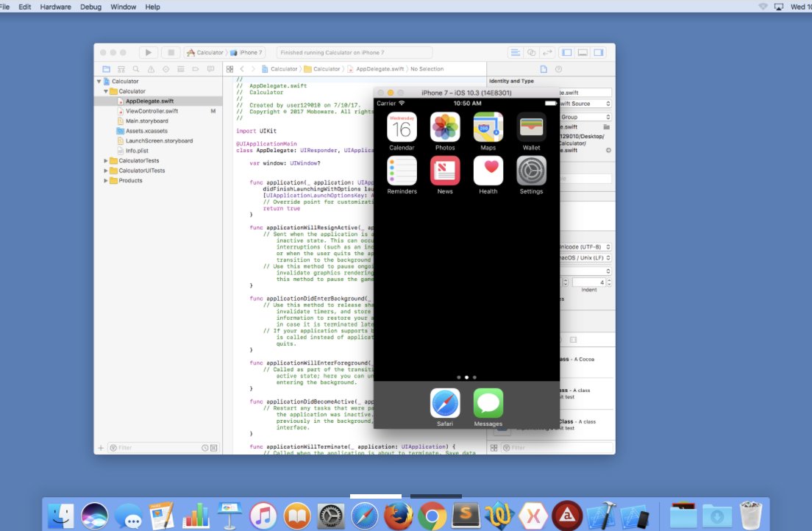Screen dimensions: 812x531
Task: Click No Selection in the jump bar
Action: (427, 69)
